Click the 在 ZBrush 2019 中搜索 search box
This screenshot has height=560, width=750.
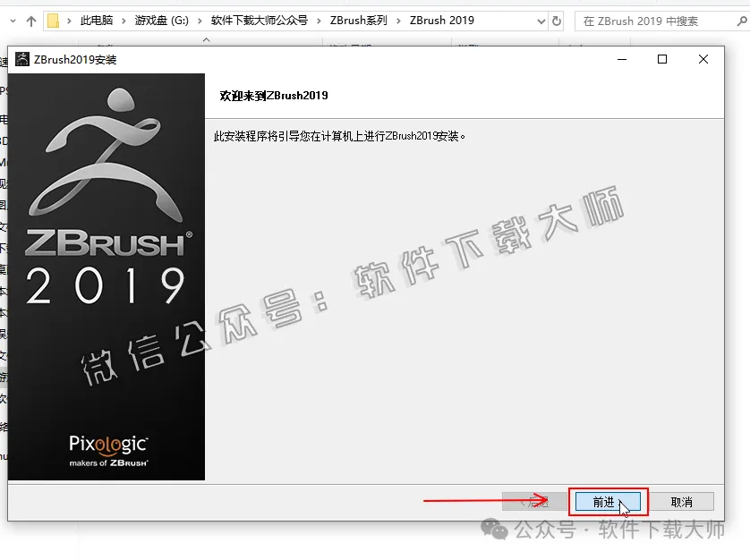[658, 21]
